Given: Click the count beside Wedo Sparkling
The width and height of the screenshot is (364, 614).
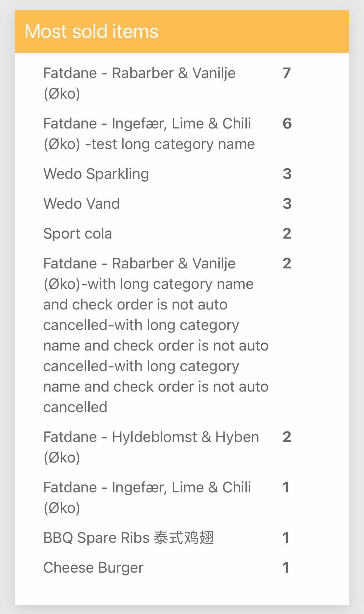Looking at the screenshot, I should 287,174.
